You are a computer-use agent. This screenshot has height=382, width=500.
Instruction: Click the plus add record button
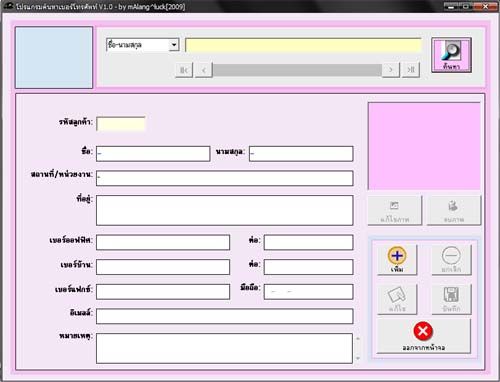coord(397,260)
